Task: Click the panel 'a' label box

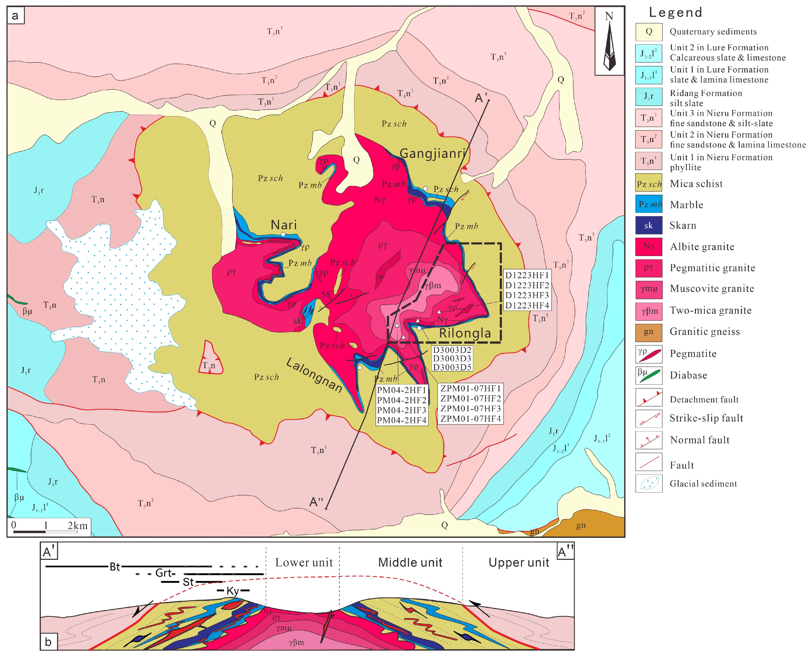Action: click(x=16, y=16)
